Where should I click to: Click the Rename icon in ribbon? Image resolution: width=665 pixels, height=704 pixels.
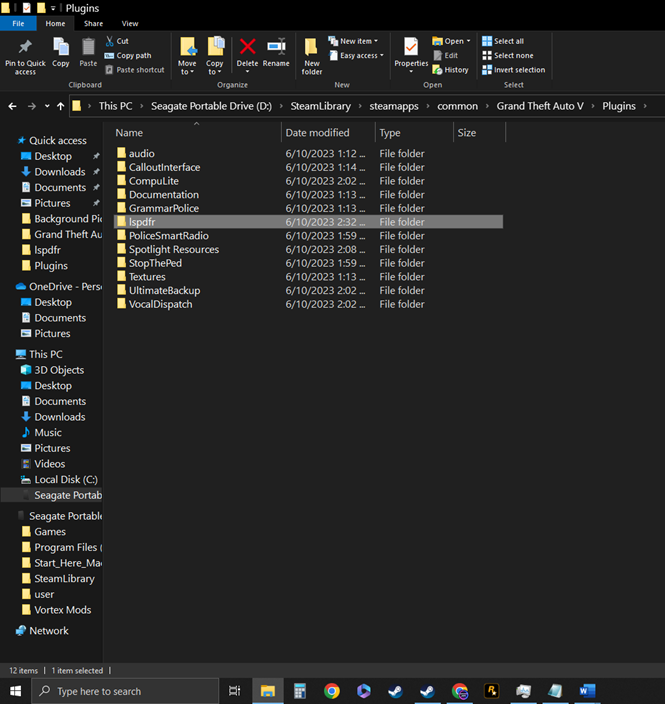pyautogui.click(x=276, y=50)
